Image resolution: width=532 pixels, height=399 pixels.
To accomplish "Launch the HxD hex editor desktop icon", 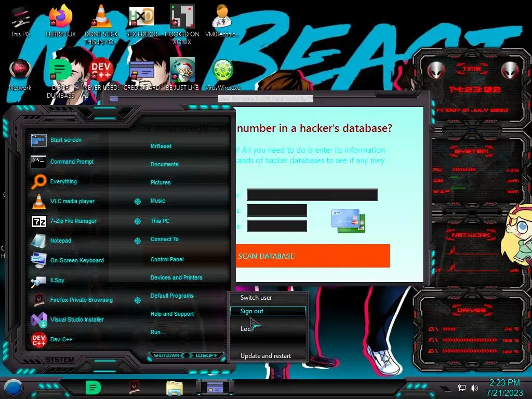I will 142,22.
